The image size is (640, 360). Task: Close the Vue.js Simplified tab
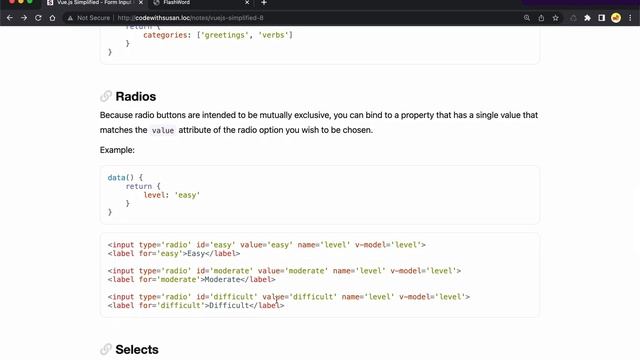(141, 3)
